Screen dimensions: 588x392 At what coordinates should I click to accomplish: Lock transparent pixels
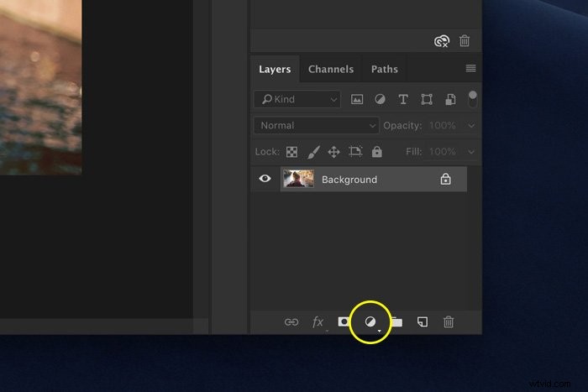pos(291,152)
